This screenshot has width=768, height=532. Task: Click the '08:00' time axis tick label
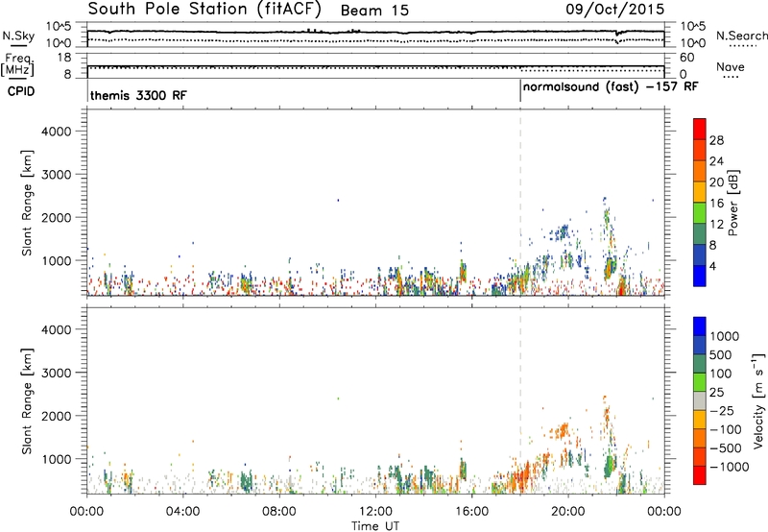point(279,512)
